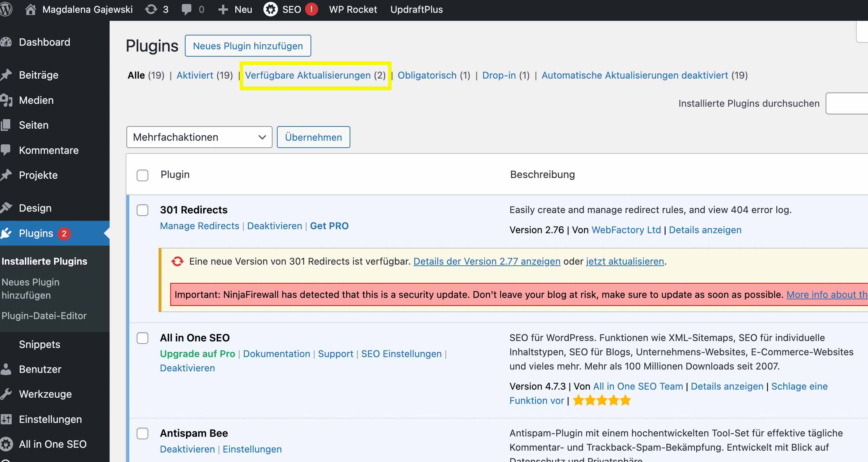Click the WP Rocket icon in toolbar
The height and width of the screenshot is (462, 868).
click(353, 10)
